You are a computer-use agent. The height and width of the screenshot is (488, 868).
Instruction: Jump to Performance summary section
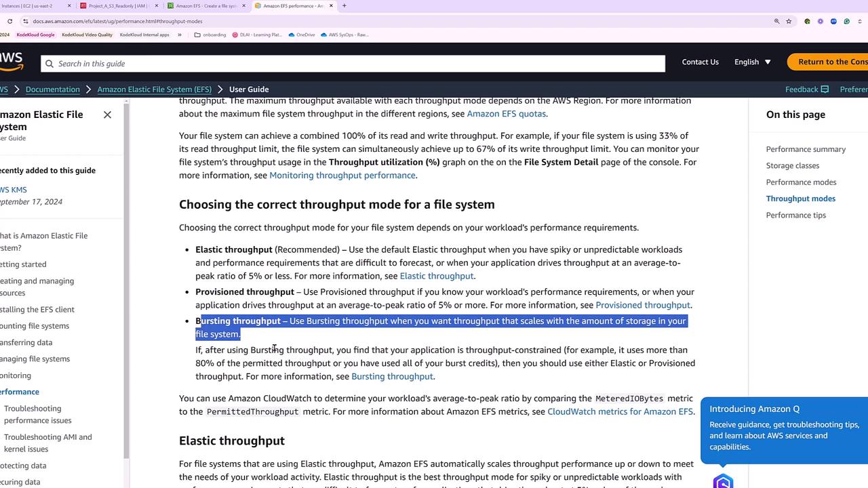click(806, 149)
